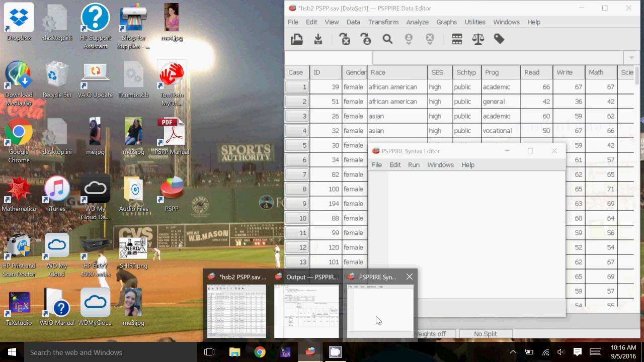This screenshot has width=644, height=362.
Task: Open the Transform menu
Action: point(383,22)
